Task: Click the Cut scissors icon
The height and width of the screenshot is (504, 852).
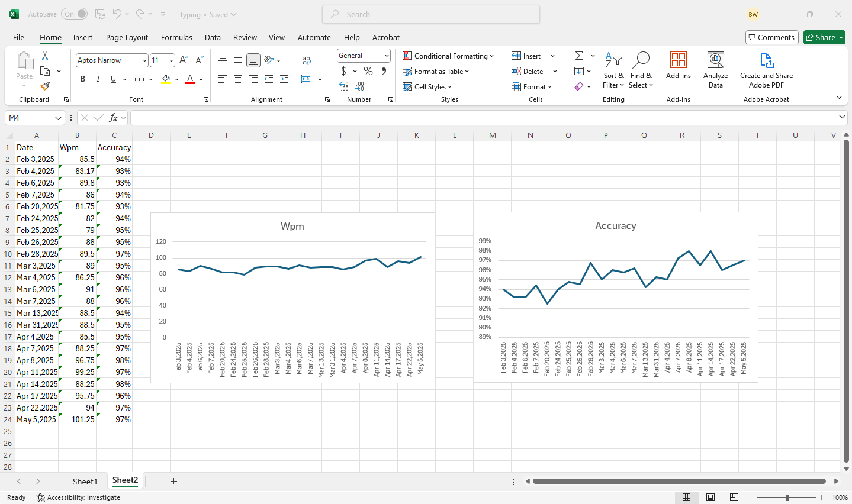Action: 44,56
